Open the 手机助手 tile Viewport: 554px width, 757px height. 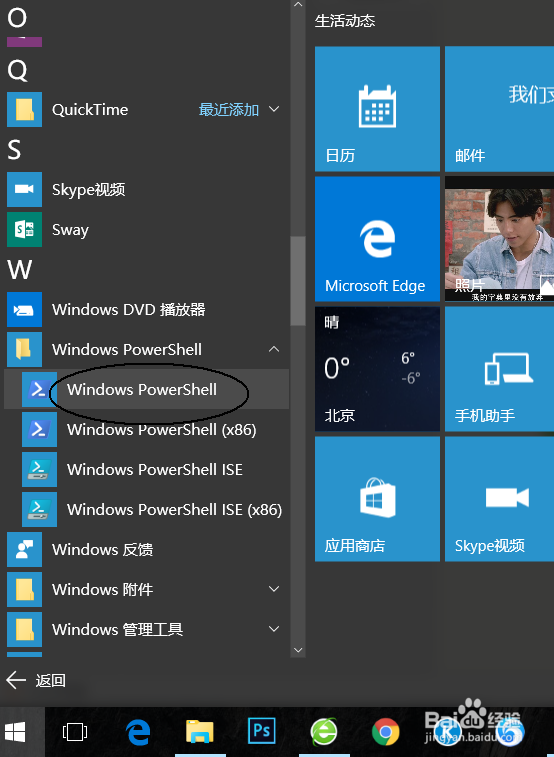(499, 369)
